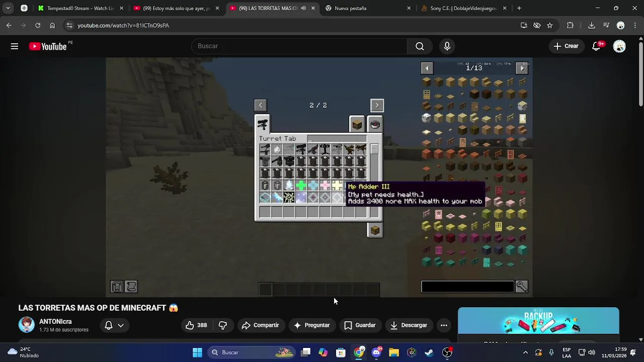This screenshot has height=362, width=644.
Task: Toggle system volume icon in tray
Action: [592, 352]
